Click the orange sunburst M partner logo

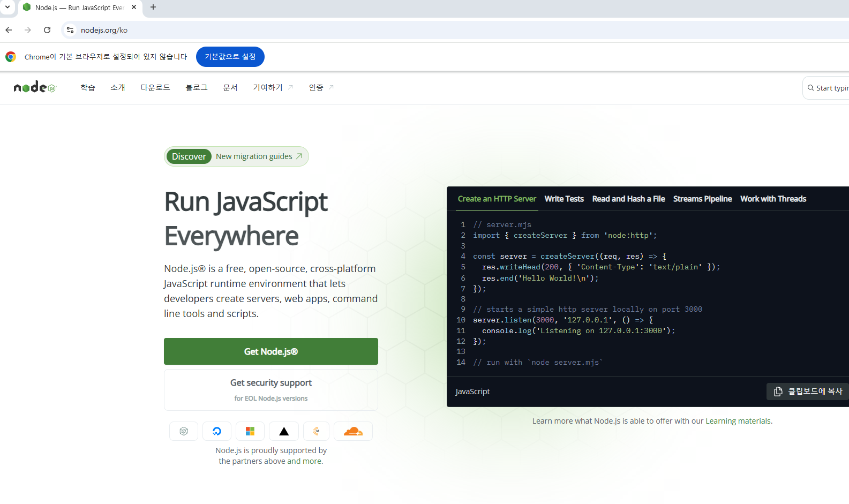click(x=316, y=431)
